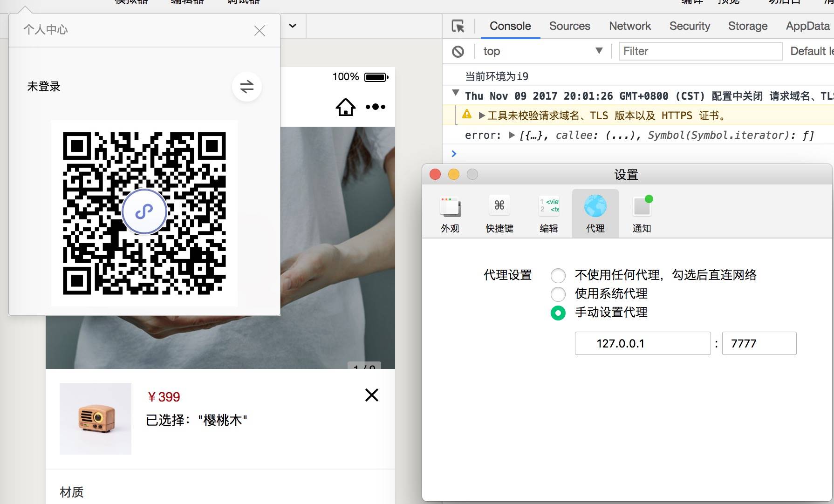Click the clear console icon
The image size is (834, 504).
[x=458, y=51]
